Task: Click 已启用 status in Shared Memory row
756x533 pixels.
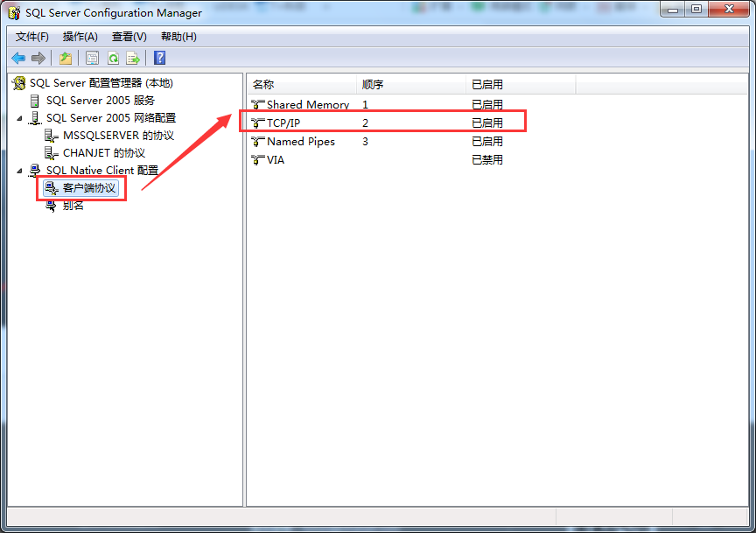Action: coord(487,105)
